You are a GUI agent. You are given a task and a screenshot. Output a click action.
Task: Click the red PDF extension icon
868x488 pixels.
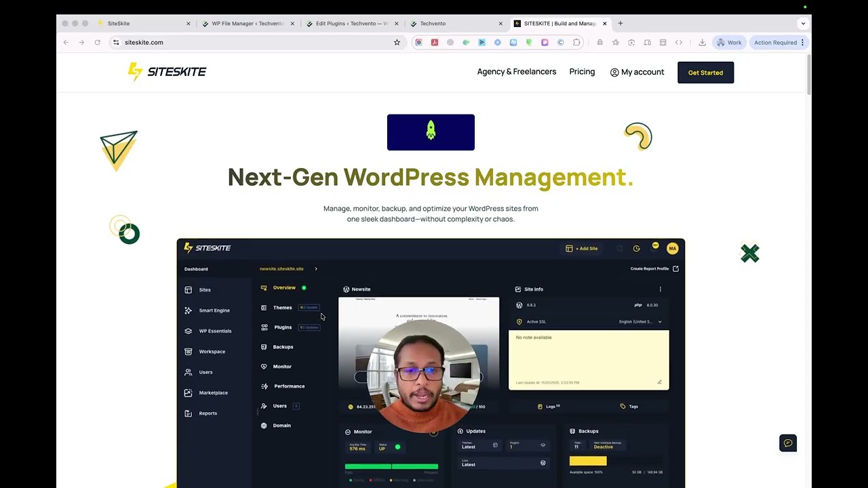[435, 43]
